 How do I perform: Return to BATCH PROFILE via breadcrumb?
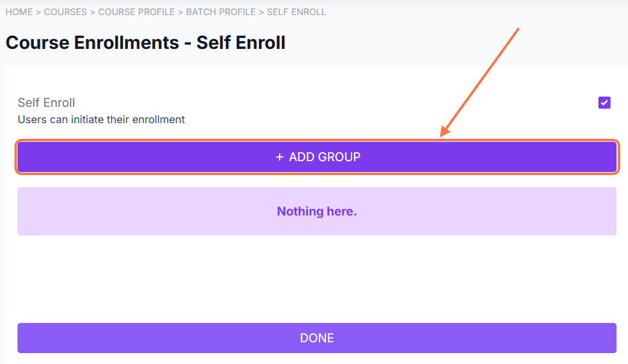click(221, 12)
